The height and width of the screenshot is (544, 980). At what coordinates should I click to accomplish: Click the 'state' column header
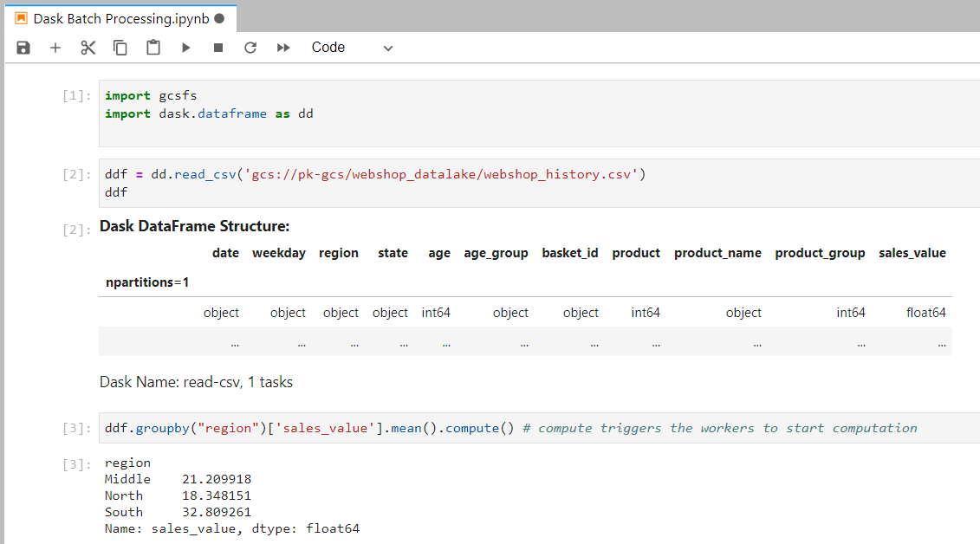393,253
